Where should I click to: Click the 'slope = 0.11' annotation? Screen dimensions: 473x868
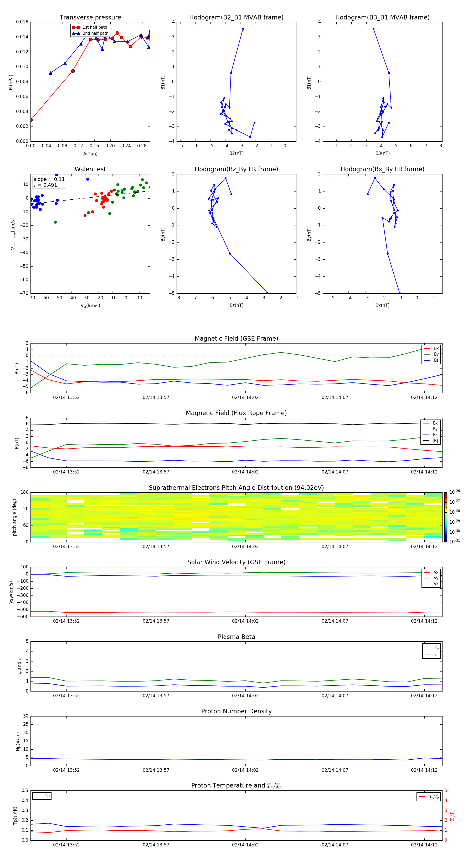tap(49, 179)
